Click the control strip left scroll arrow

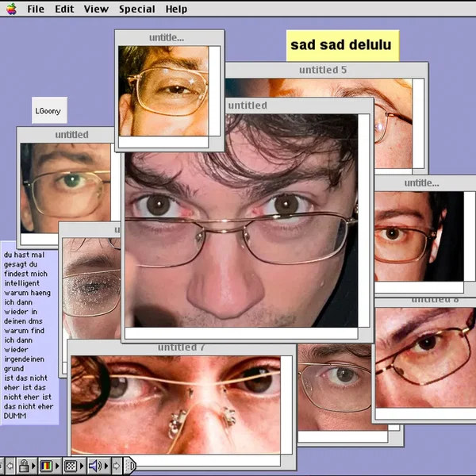click(10, 466)
